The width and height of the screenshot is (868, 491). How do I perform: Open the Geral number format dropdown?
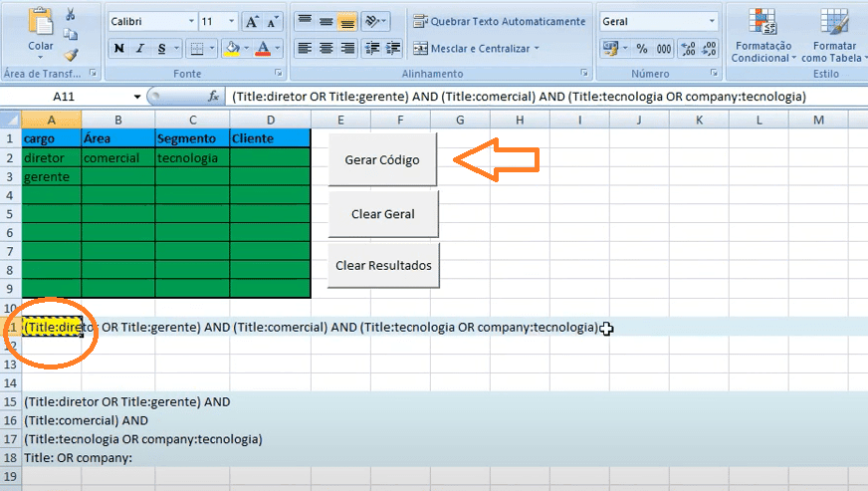711,21
